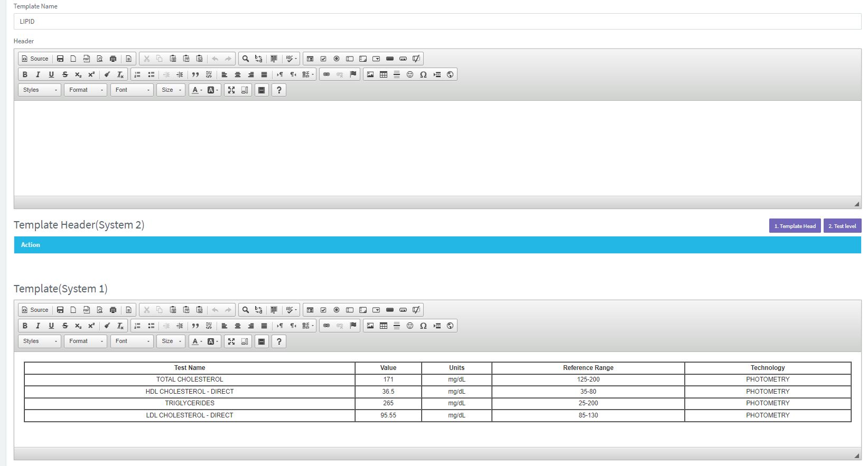
Task: Insert checkbox form element in Template(System 1) editor
Action: [323, 310]
